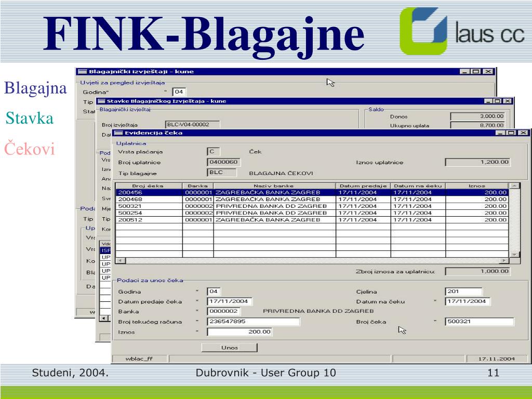Click Broj izvještaja field BLC-V04-00002
This screenshot has width=532, height=399.
pyautogui.click(x=192, y=125)
